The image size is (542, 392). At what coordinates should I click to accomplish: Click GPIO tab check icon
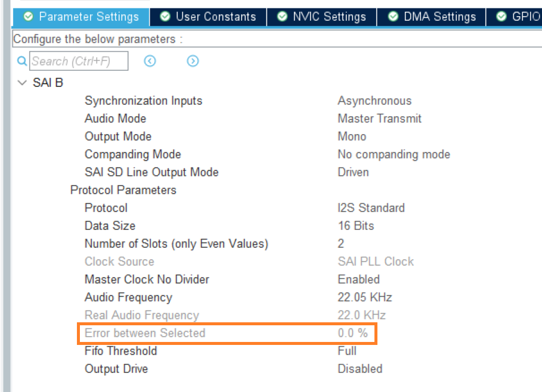point(501,16)
